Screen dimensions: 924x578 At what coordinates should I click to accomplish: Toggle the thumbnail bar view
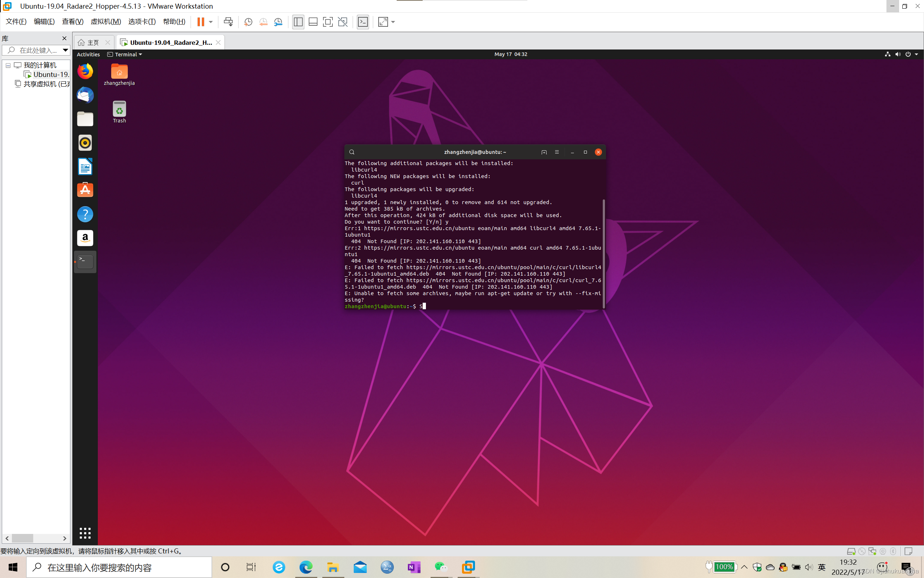[x=313, y=22]
